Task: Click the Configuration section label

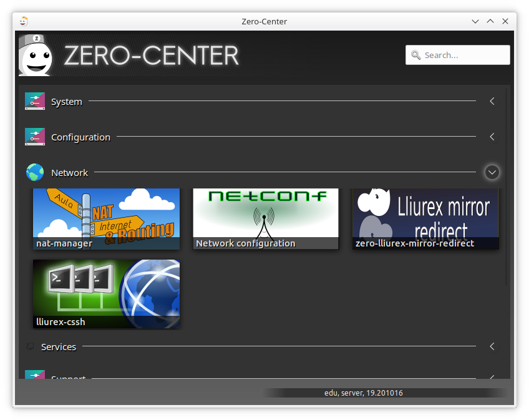Action: point(80,137)
